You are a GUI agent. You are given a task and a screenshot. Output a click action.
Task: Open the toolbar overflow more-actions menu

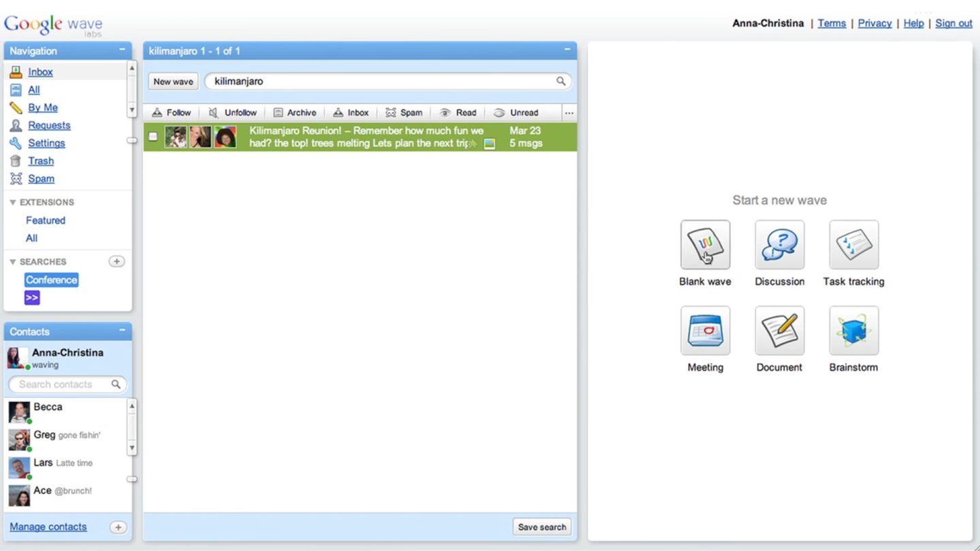[x=569, y=113]
